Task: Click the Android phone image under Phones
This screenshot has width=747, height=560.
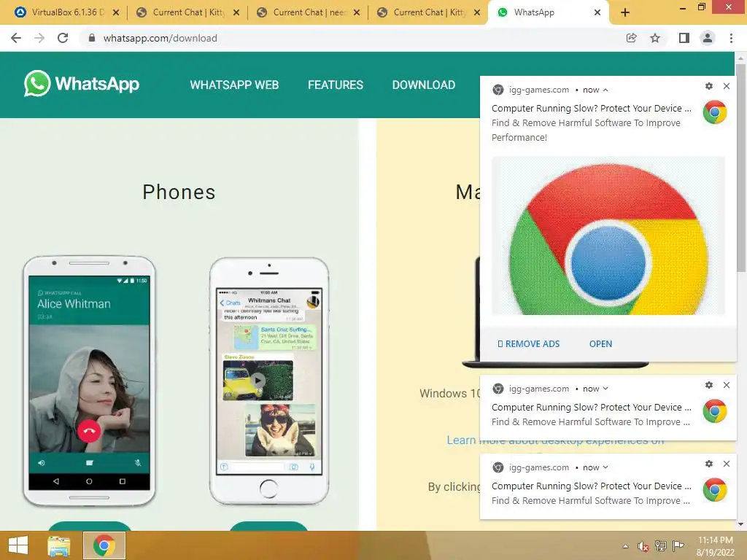Action: click(x=89, y=381)
